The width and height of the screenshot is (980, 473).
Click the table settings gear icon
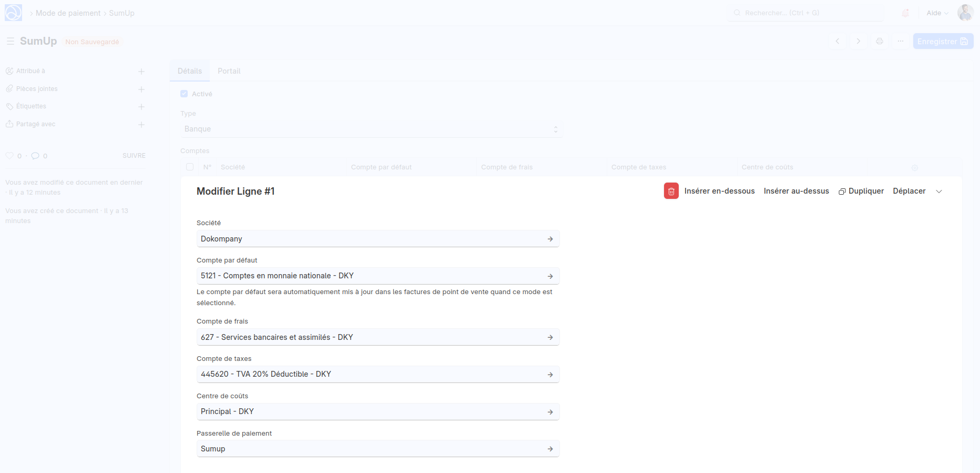click(915, 168)
